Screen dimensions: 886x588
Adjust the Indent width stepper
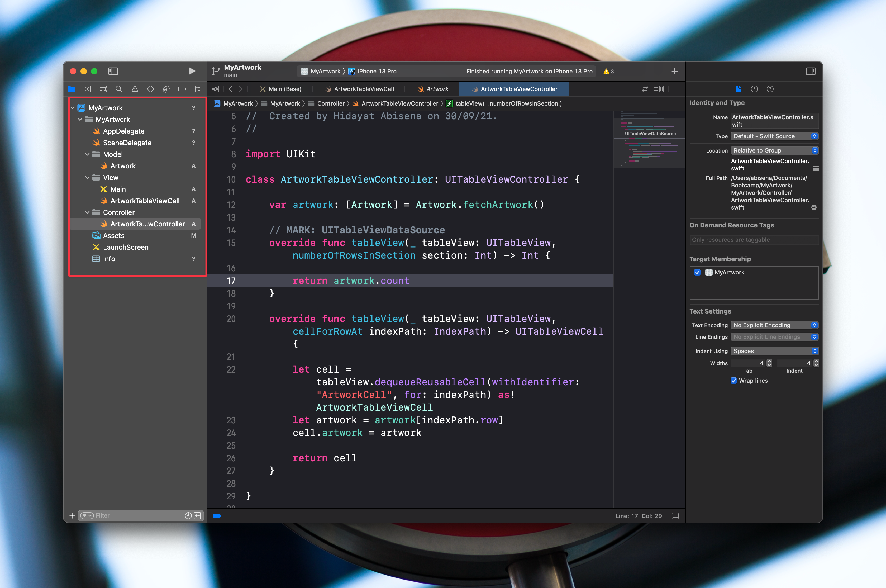coord(816,363)
